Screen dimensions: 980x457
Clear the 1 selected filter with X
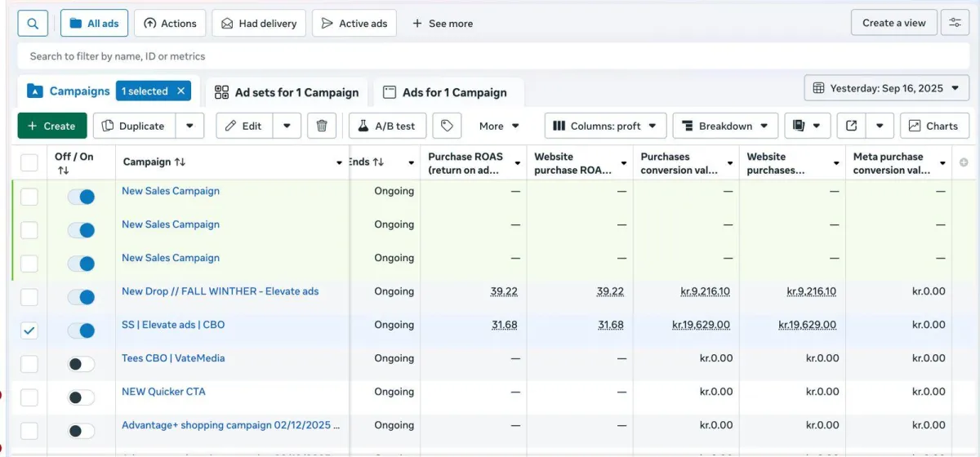point(181,91)
